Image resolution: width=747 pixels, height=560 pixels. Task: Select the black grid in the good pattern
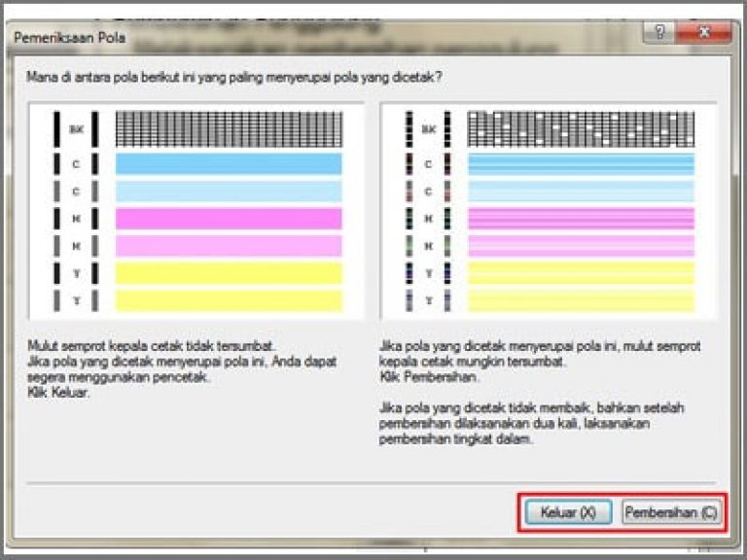pyautogui.click(x=229, y=127)
